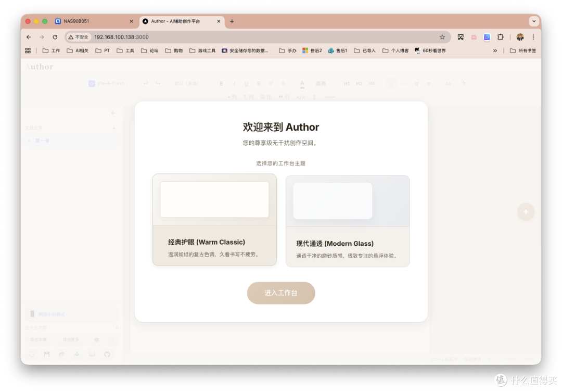Image resolution: width=562 pixels, height=392 pixels.
Task: Click the history clock icon in sidebar
Action: point(32,355)
